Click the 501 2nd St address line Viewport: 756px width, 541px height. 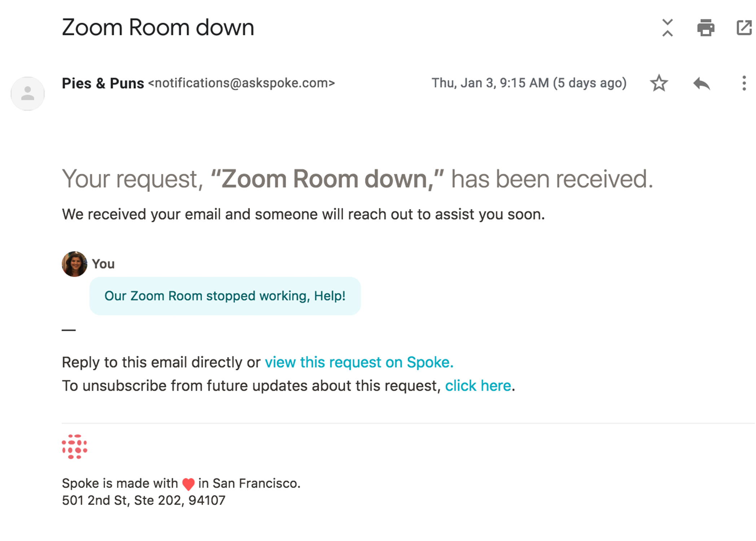pyautogui.click(x=144, y=501)
